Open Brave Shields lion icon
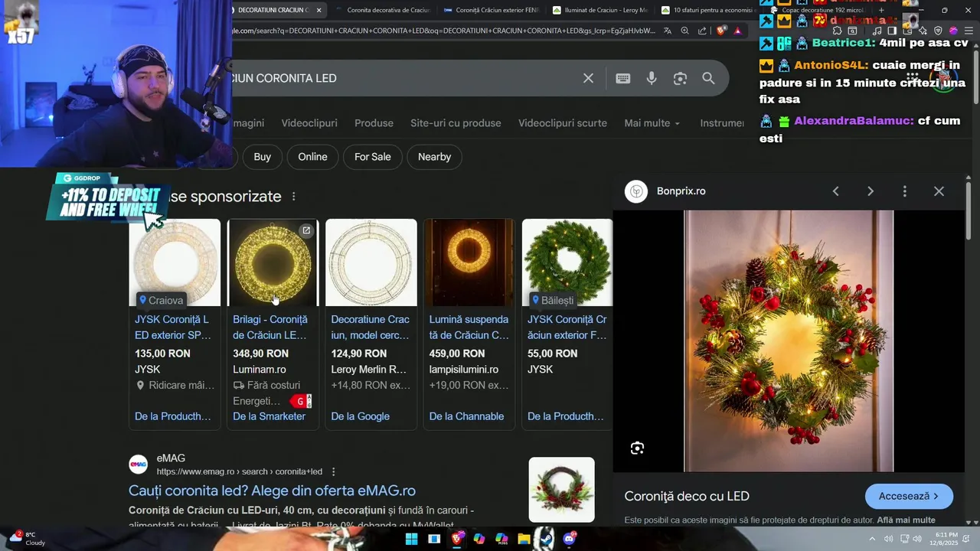Screen dimensions: 980x551 click(x=721, y=31)
